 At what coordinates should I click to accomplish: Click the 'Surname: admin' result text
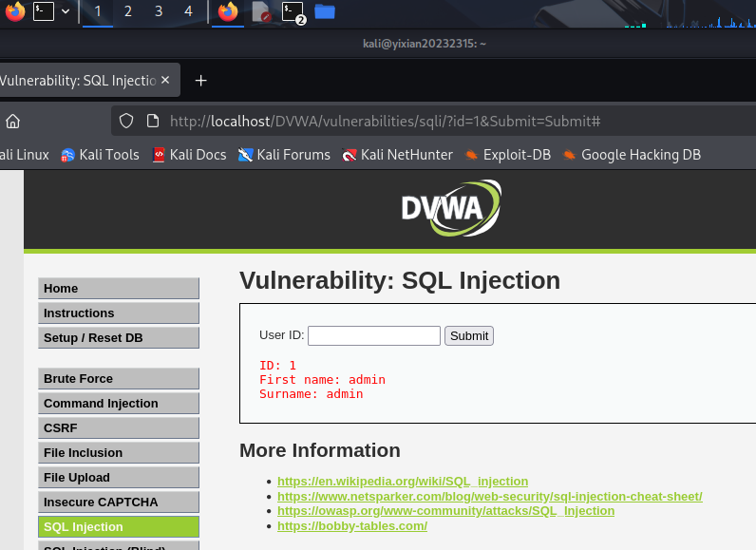tap(311, 394)
